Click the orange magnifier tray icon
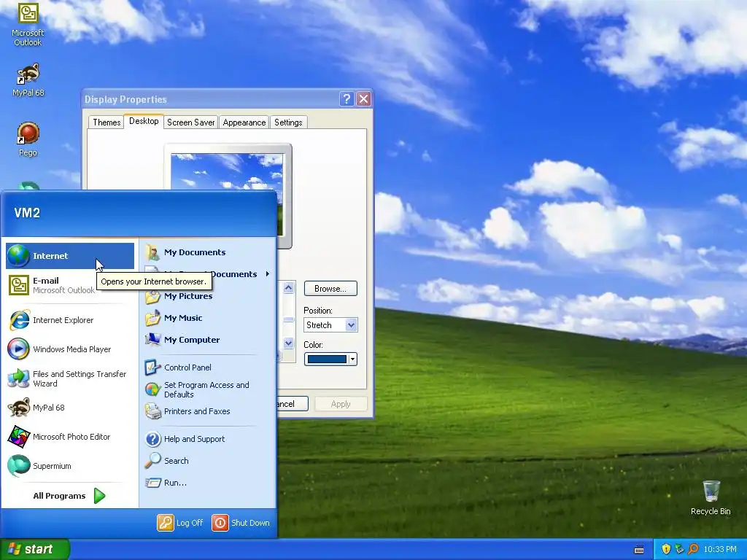The width and height of the screenshot is (747, 560). click(x=693, y=549)
